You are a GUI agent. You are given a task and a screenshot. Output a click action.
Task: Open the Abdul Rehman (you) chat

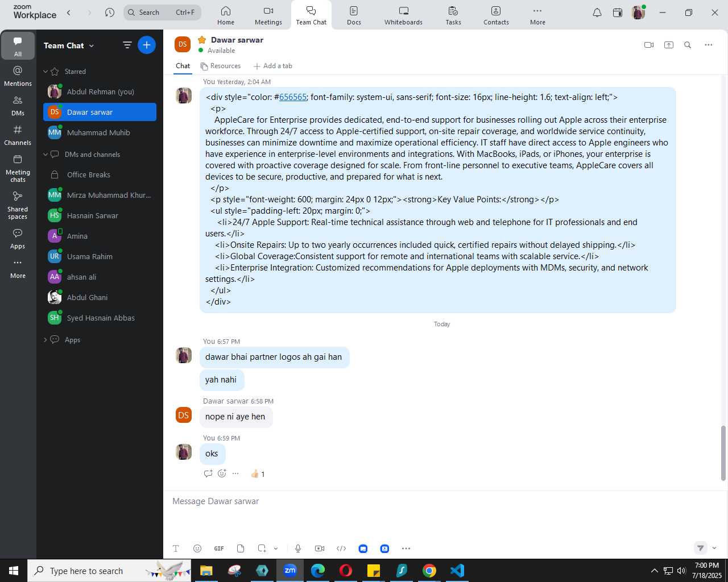click(x=100, y=92)
